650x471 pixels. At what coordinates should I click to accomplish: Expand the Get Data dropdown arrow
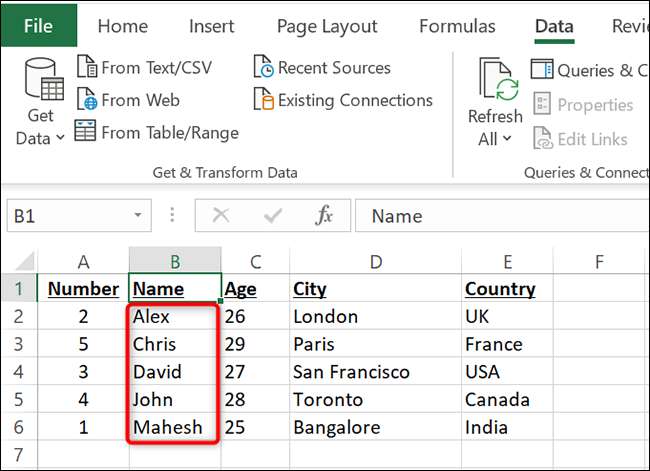(59, 138)
